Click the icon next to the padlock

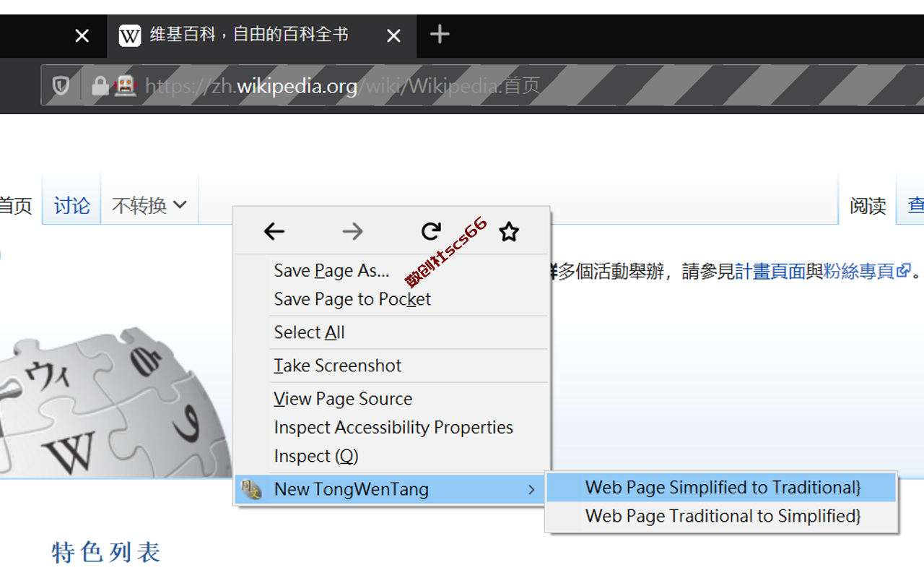pos(125,85)
